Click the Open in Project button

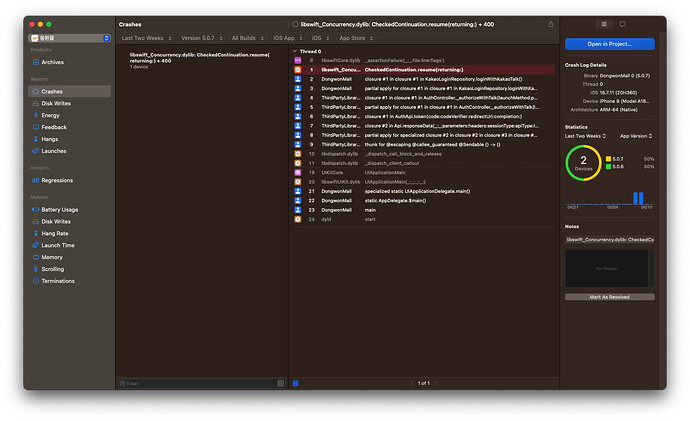(x=609, y=44)
